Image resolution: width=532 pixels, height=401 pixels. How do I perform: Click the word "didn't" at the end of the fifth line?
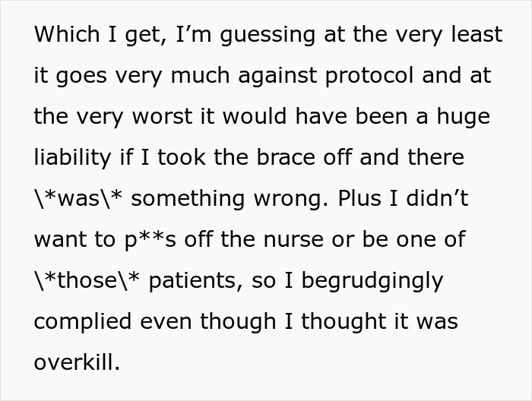pyautogui.click(x=437, y=198)
